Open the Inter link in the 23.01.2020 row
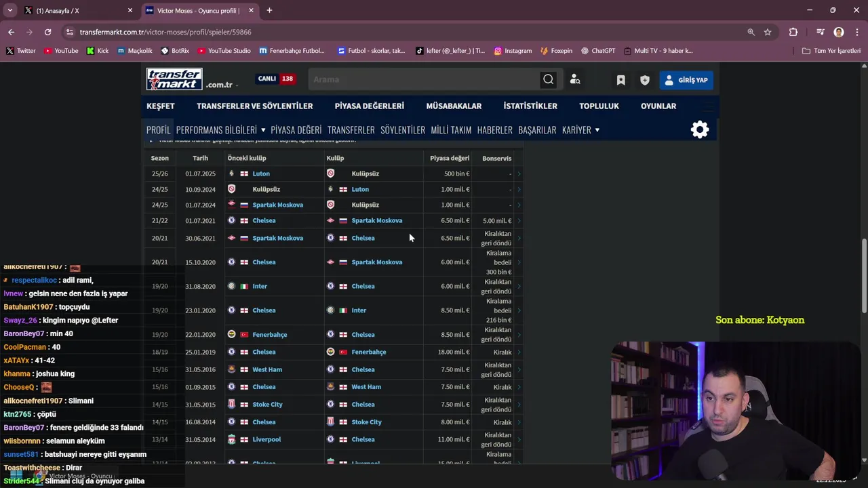The image size is (868, 488). (359, 310)
